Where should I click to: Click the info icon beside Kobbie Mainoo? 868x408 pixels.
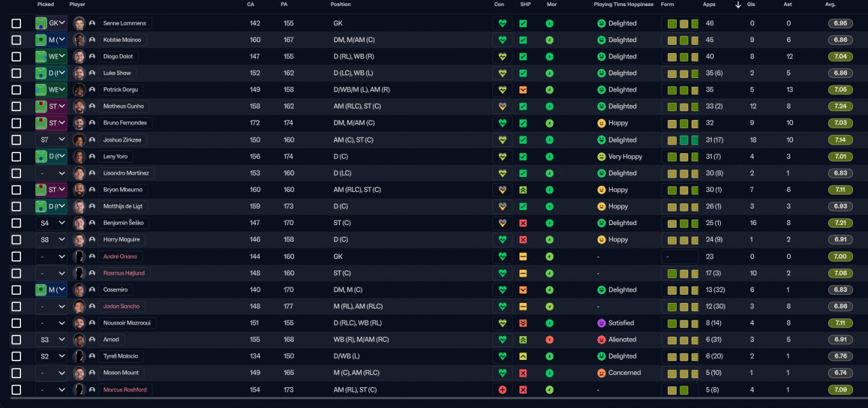[92, 40]
